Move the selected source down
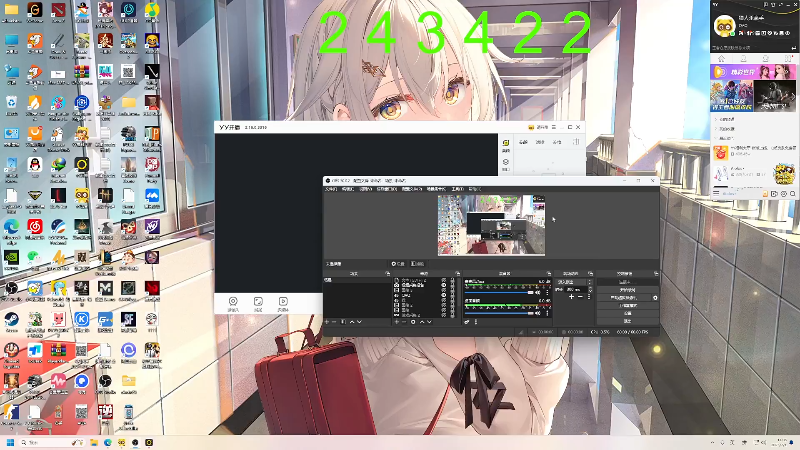The height and width of the screenshot is (450, 800). [x=429, y=322]
